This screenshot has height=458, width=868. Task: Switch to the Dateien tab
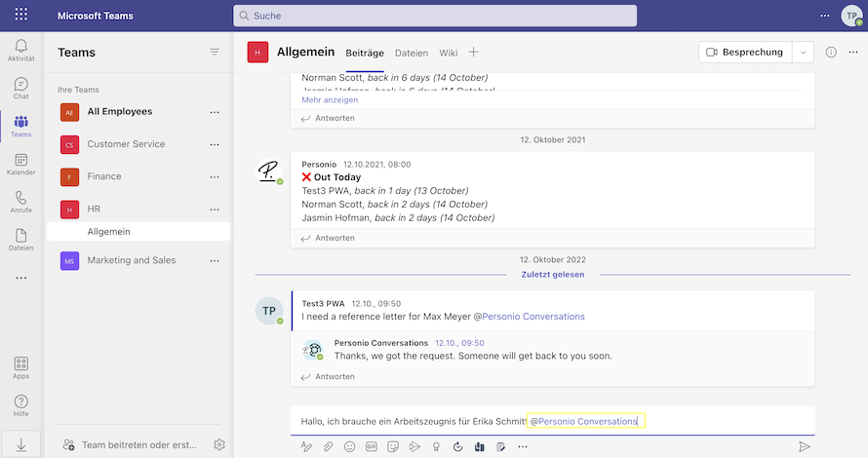412,53
